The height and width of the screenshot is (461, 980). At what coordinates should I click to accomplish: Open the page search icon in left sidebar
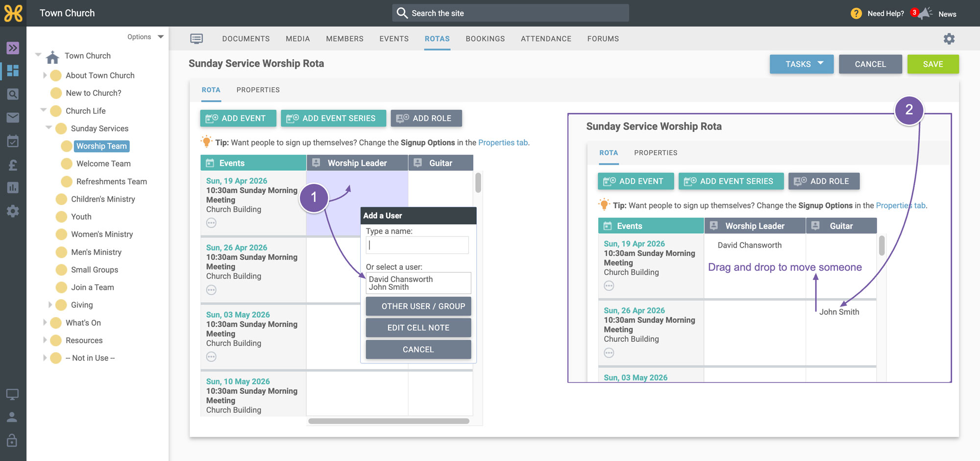(13, 94)
